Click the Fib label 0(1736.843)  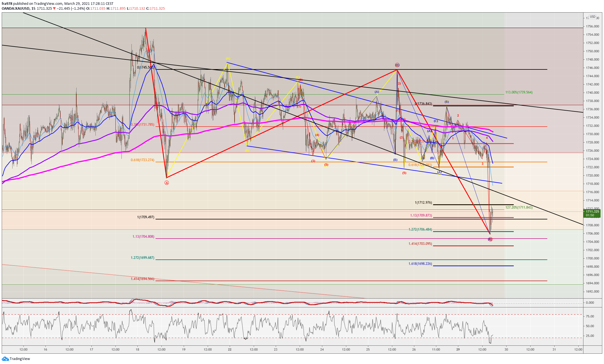tap(423, 104)
